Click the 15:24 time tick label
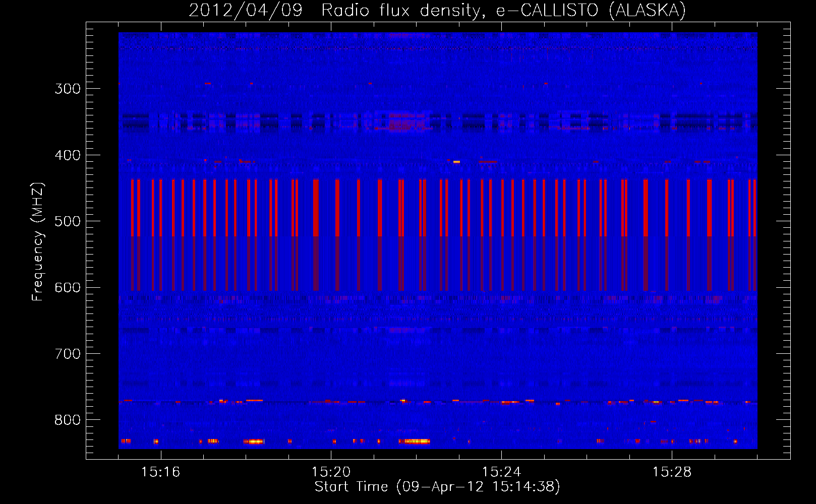The height and width of the screenshot is (504, 816). pos(502,472)
